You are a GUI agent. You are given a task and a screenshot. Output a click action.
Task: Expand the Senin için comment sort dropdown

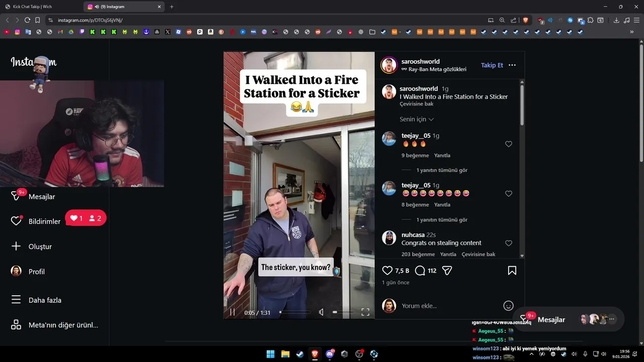pyautogui.click(x=417, y=119)
